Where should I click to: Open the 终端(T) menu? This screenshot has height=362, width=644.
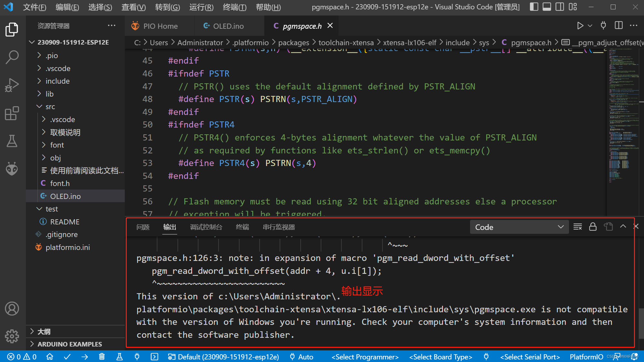234,7
